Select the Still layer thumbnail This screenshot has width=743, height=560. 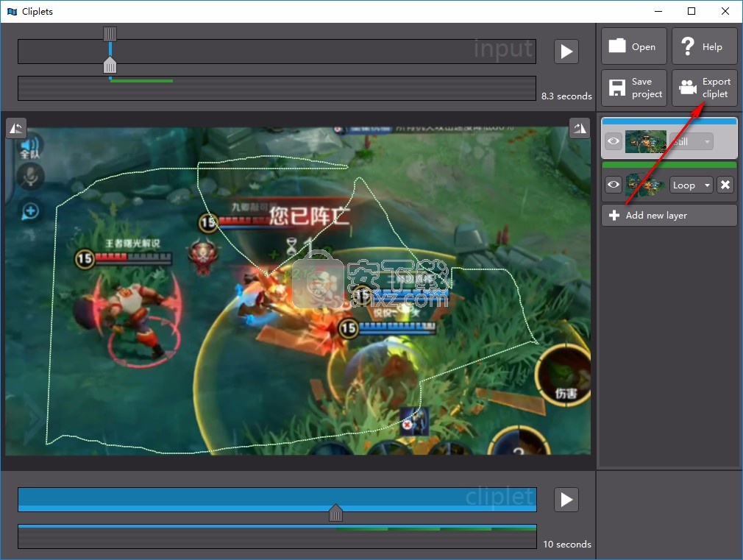[645, 141]
